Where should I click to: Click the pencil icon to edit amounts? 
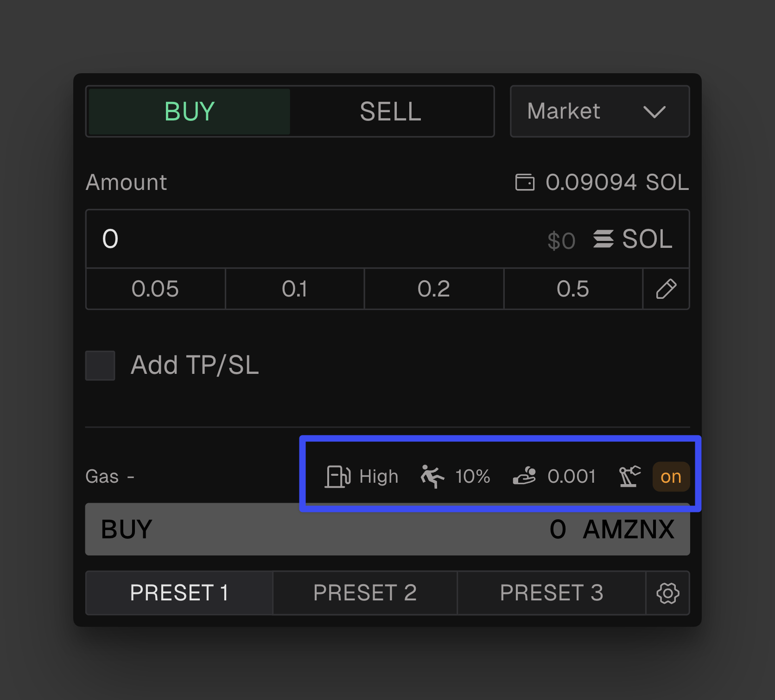tap(666, 289)
